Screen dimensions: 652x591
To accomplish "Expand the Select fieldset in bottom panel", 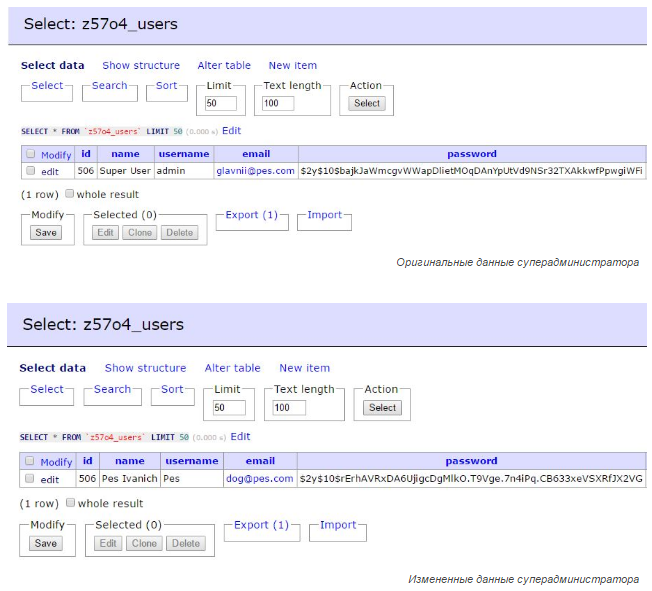I will 47,389.
